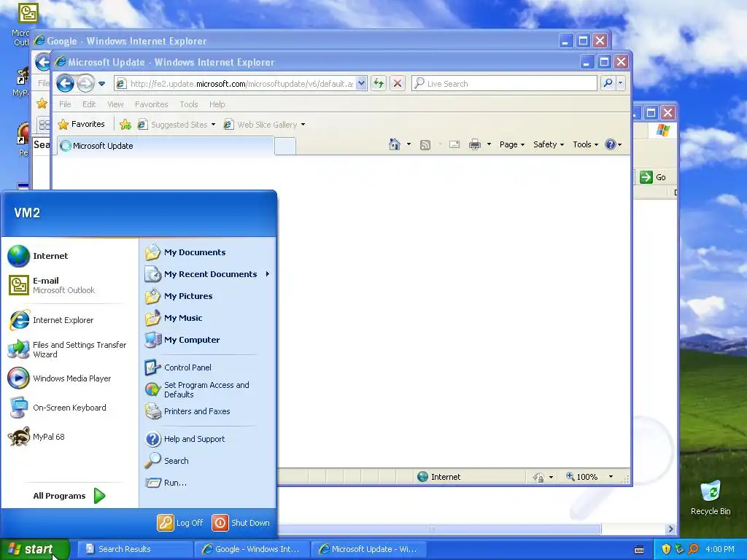Open the Tools dropdown in command bar

(x=586, y=144)
